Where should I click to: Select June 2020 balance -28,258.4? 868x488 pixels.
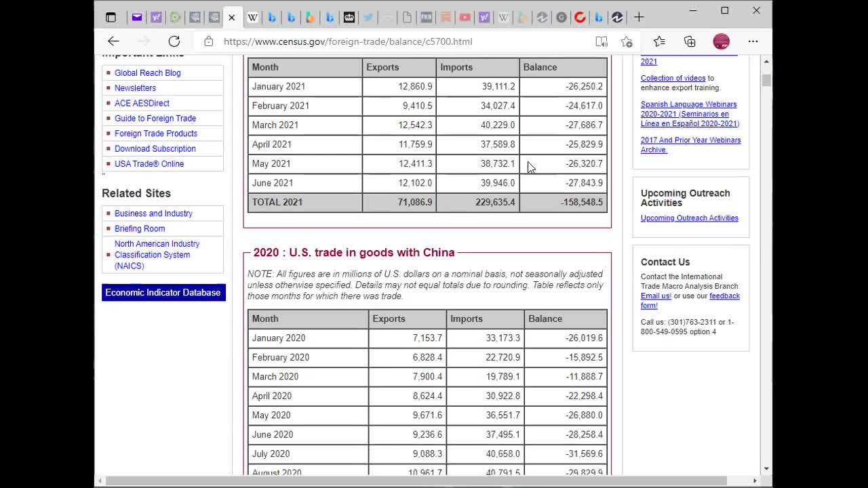tap(584, 434)
